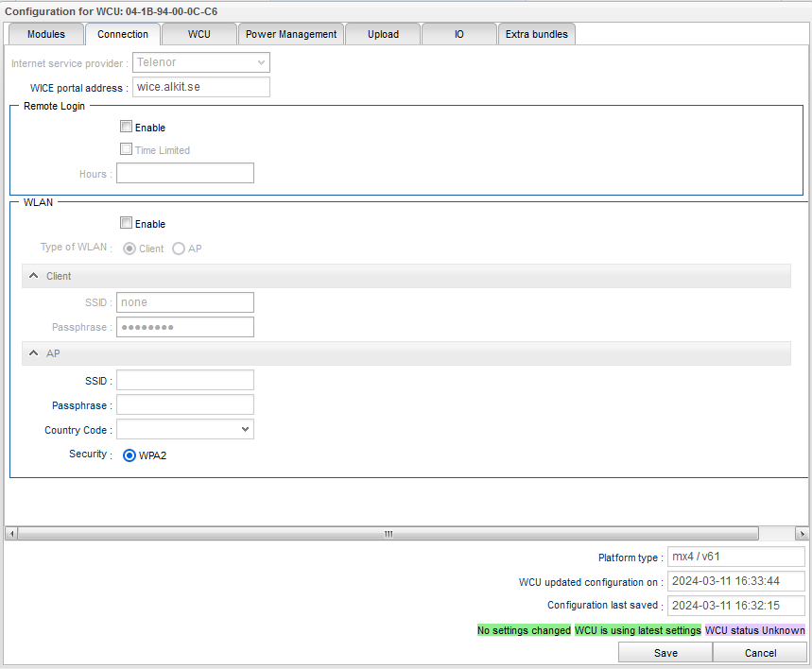Select the WPA2 security radio button
Image resolution: width=812 pixels, height=669 pixels.
[130, 455]
